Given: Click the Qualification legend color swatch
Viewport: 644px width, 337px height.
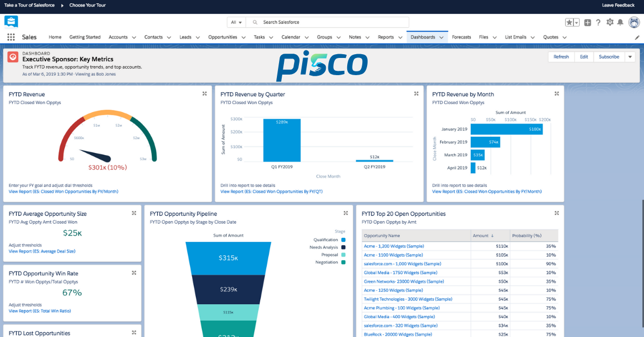Looking at the screenshot, I should [343, 240].
